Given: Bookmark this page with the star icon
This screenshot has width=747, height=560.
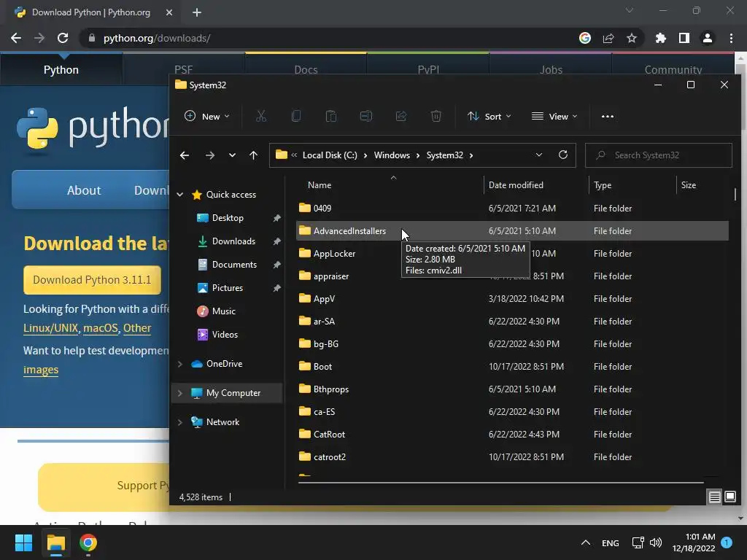Looking at the screenshot, I should pyautogui.click(x=631, y=38).
